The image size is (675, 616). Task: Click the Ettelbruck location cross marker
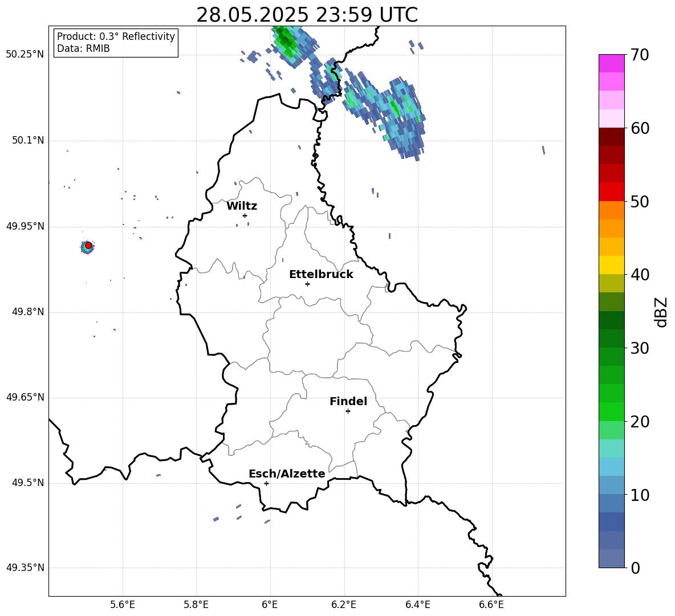307,284
